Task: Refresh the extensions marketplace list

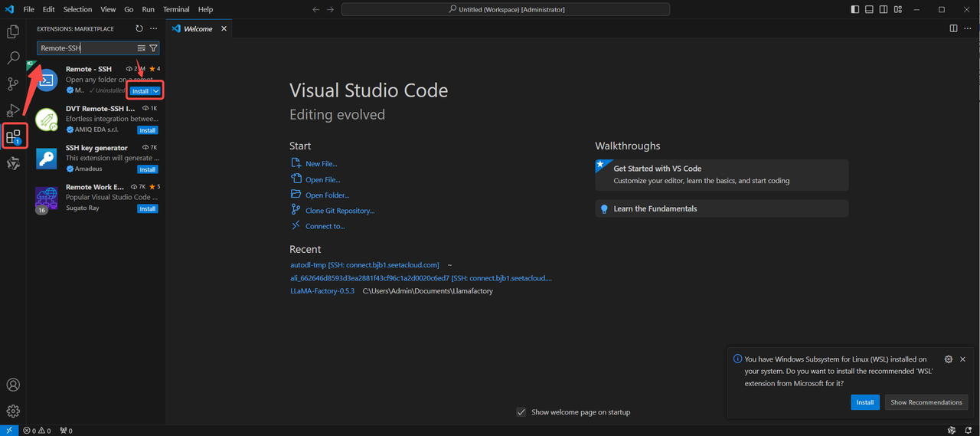Action: click(x=139, y=28)
